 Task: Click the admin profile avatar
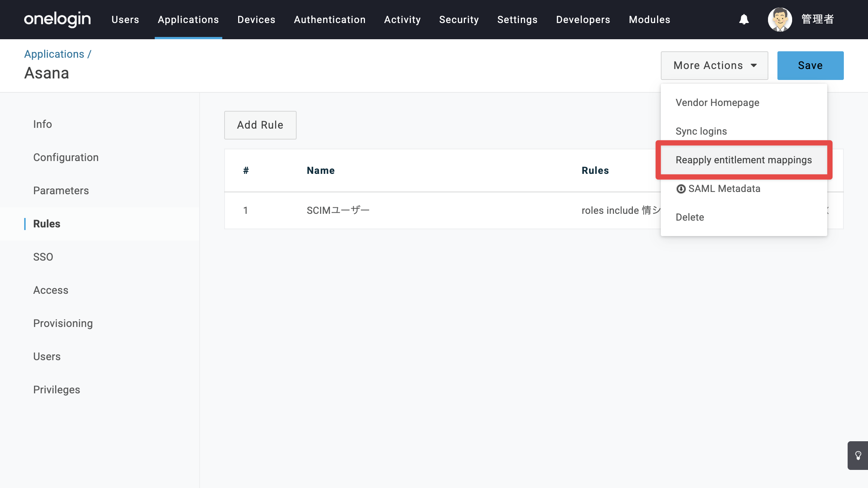coord(780,19)
